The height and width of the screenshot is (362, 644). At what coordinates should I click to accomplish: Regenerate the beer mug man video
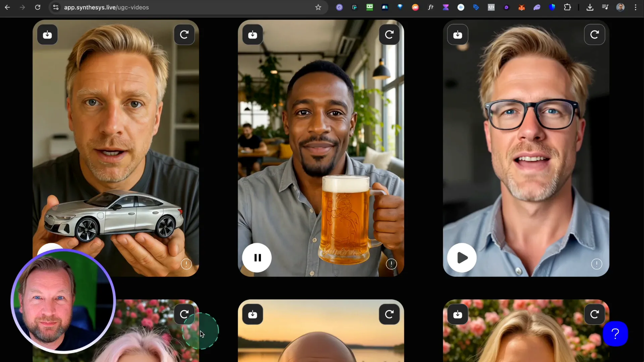389,35
